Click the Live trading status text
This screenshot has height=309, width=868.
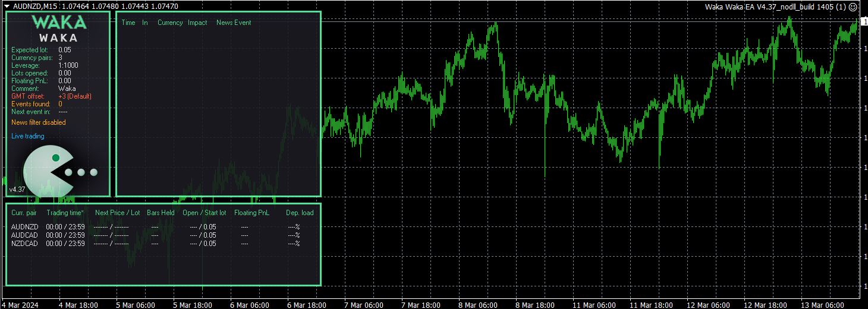pyautogui.click(x=28, y=136)
